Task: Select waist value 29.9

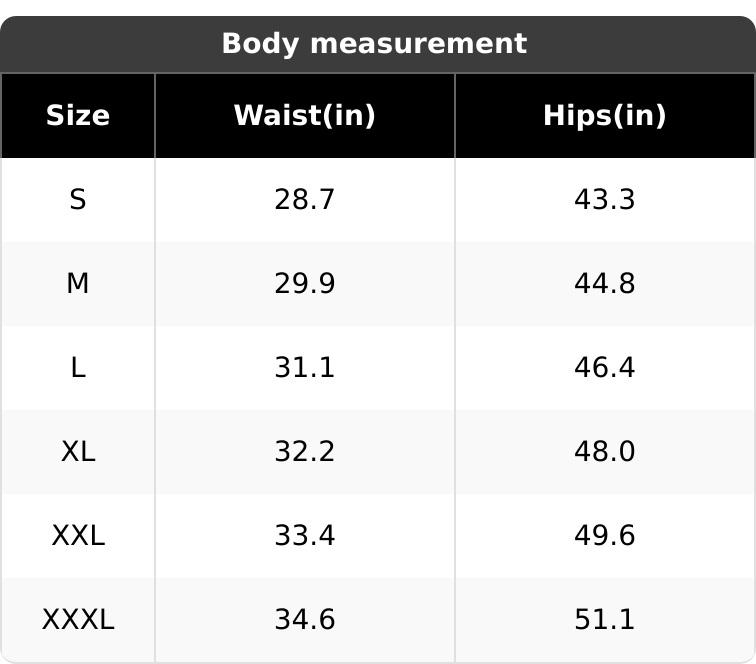Action: pyautogui.click(x=305, y=284)
